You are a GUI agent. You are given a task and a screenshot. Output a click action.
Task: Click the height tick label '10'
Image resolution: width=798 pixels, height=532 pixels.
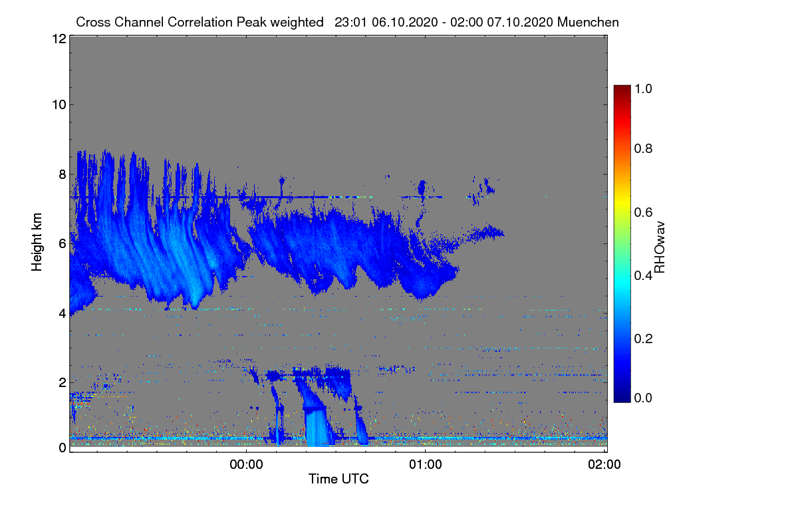pyautogui.click(x=59, y=104)
